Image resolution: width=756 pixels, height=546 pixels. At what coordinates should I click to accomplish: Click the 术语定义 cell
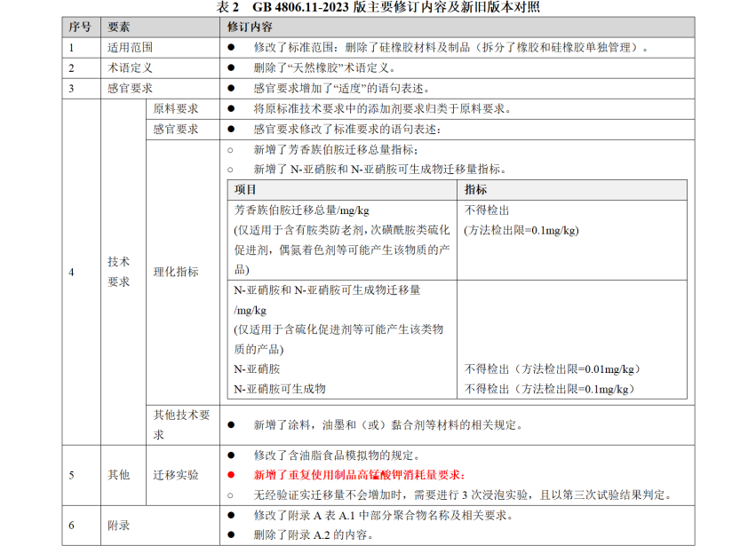(x=130, y=67)
